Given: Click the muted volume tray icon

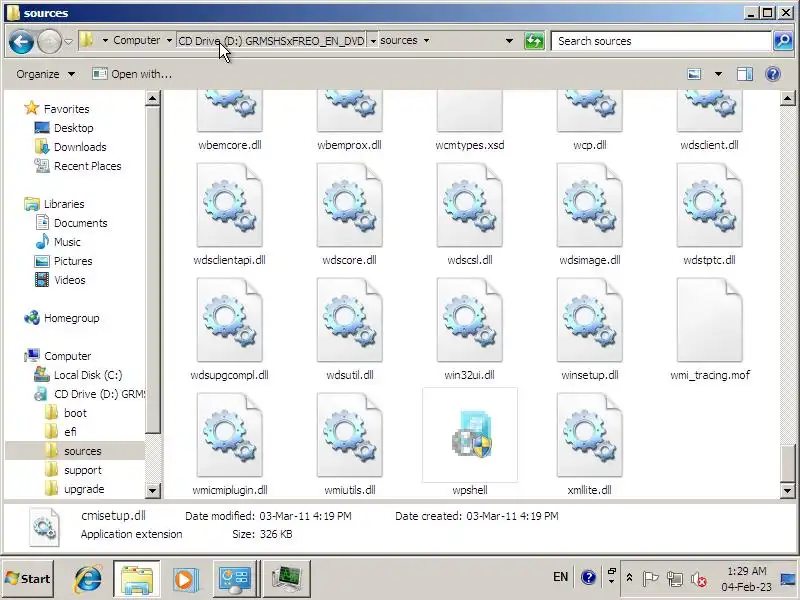Looking at the screenshot, I should click(698, 578).
